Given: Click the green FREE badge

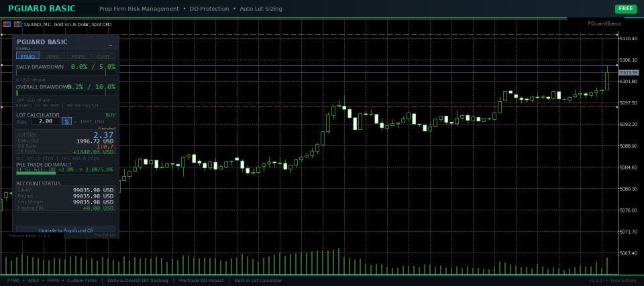Looking at the screenshot, I should pos(625,8).
